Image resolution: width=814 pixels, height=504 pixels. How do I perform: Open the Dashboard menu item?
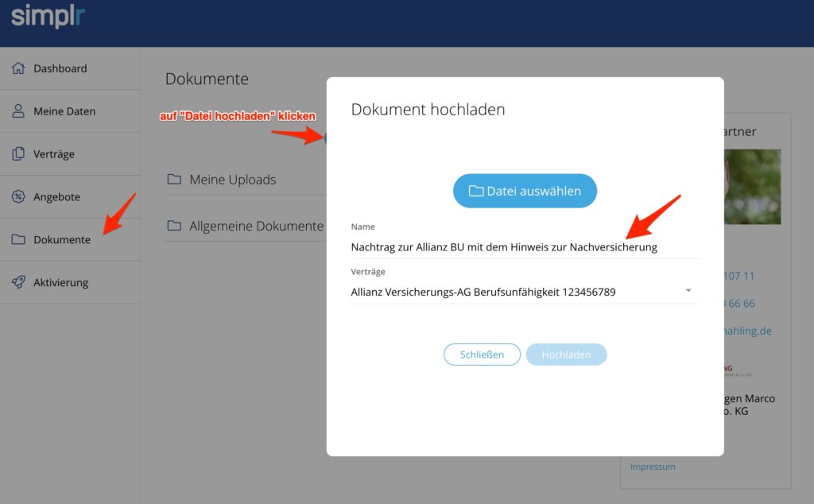pos(70,68)
